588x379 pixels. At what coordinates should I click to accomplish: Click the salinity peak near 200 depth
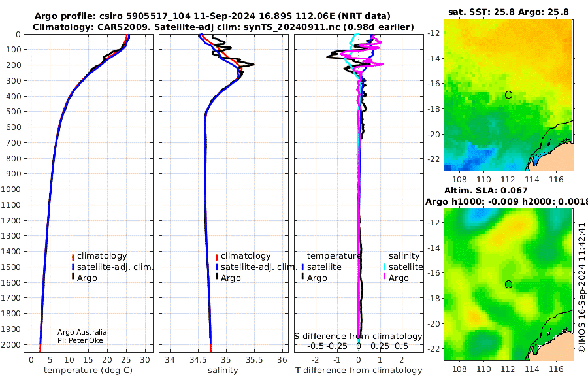pos(252,65)
